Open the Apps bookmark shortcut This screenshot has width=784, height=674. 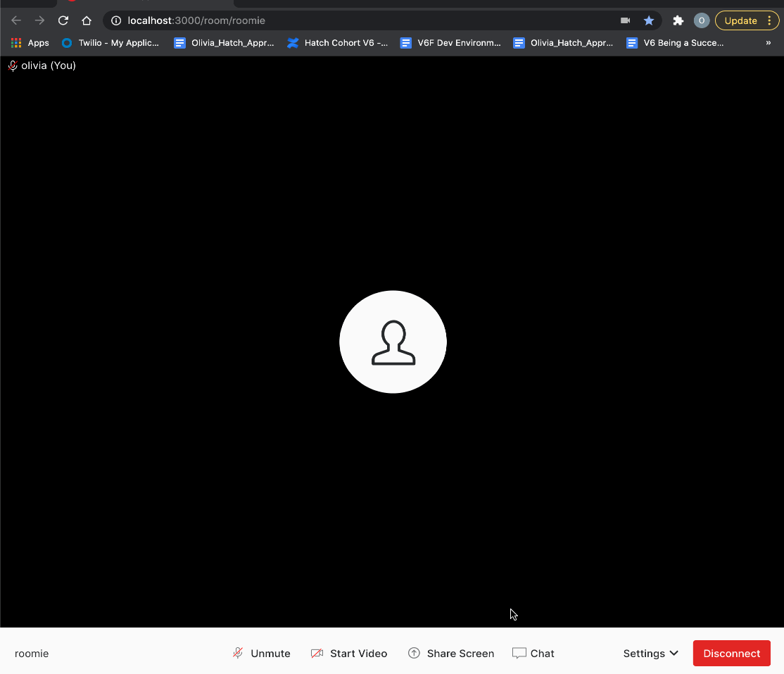[x=30, y=43]
